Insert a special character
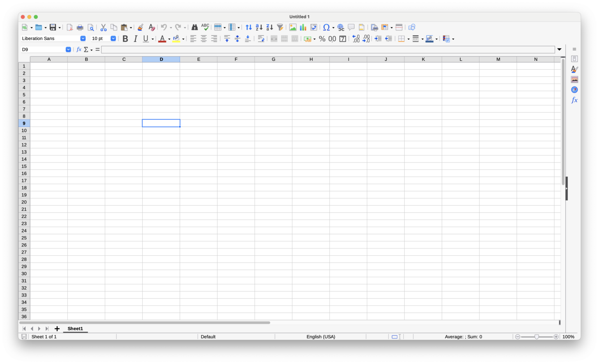This screenshot has height=364, width=599. coord(327,27)
